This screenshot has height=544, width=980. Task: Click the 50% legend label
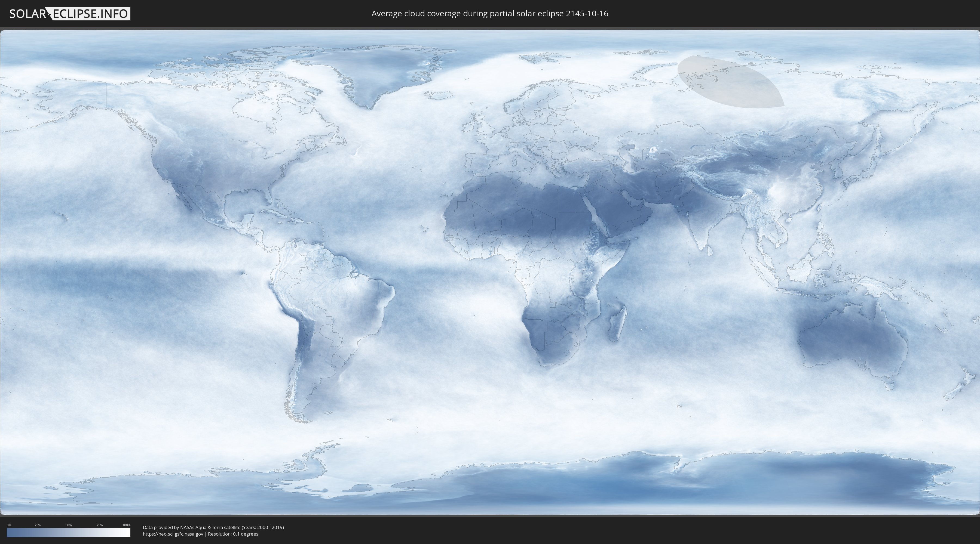[69, 525]
